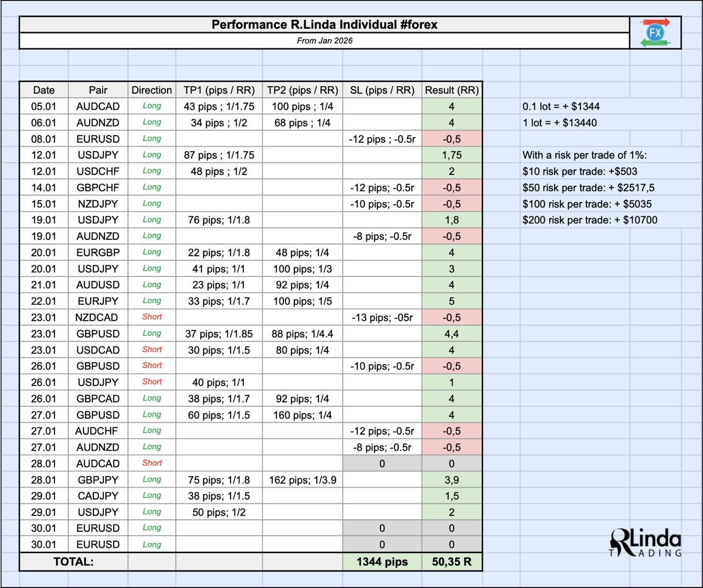Select the '100 pips; 1/5' cell
Screen dimensions: 703x588
pyautogui.click(x=303, y=301)
